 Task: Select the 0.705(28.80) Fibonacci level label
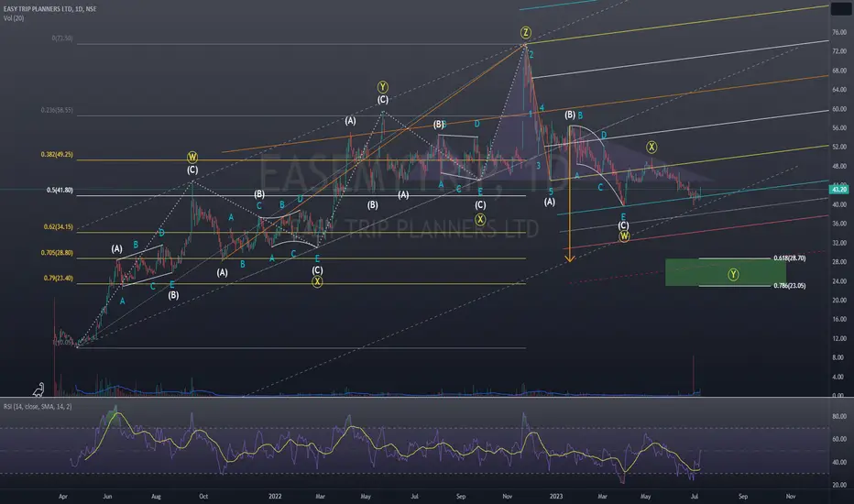[57, 253]
